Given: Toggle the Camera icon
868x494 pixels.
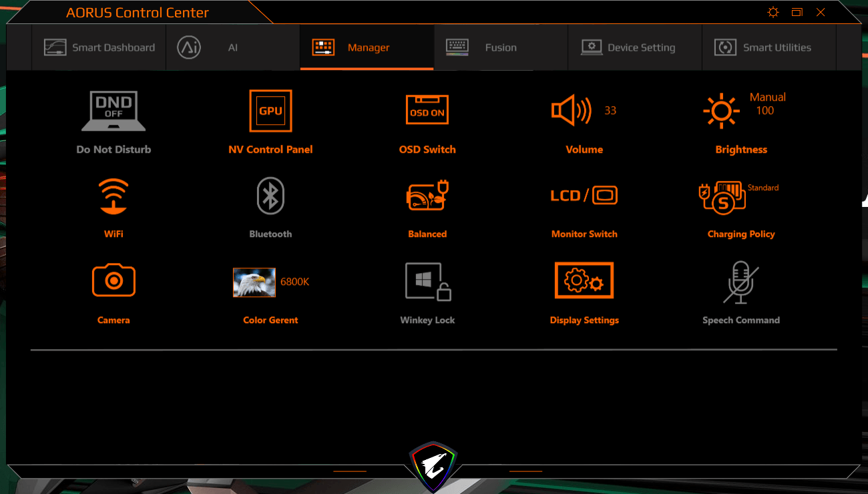Looking at the screenshot, I should 114,280.
